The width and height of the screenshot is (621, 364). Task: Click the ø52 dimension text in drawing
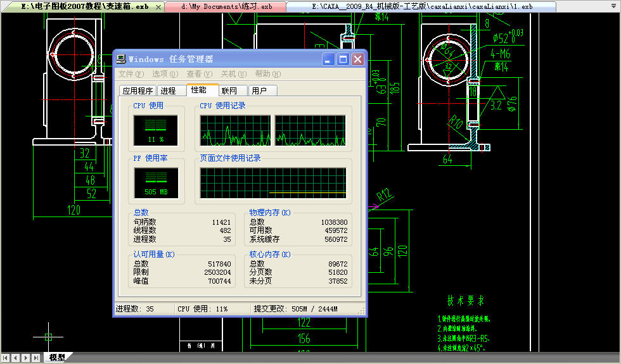(508, 36)
